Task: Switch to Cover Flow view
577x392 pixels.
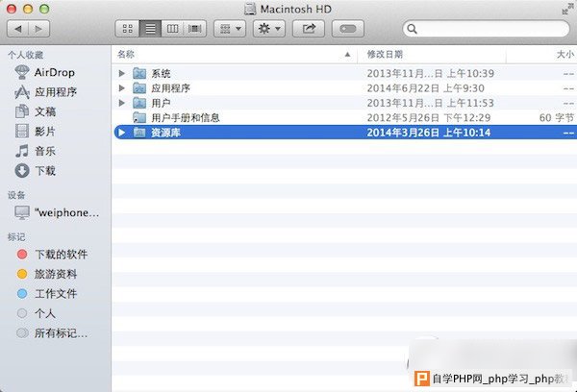Action: tap(195, 29)
